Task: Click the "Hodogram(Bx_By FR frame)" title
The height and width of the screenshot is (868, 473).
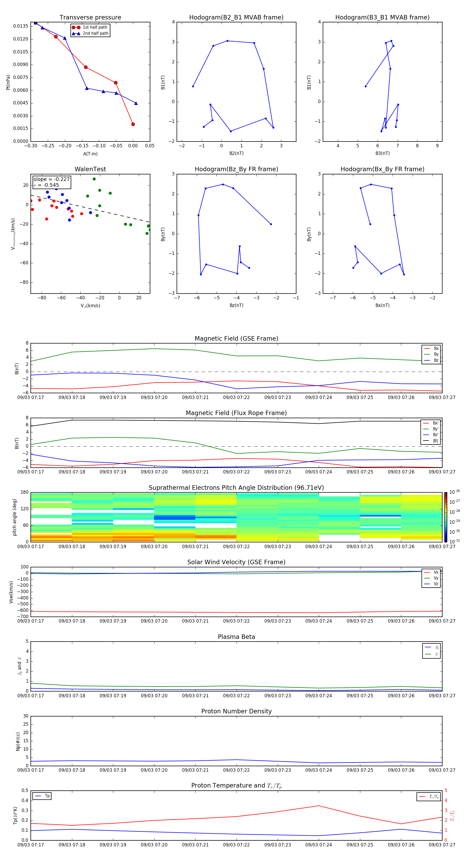Action: click(382, 169)
